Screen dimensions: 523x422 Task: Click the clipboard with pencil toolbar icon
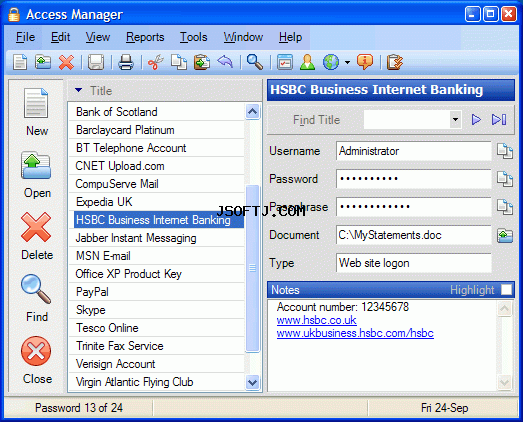pos(395,62)
